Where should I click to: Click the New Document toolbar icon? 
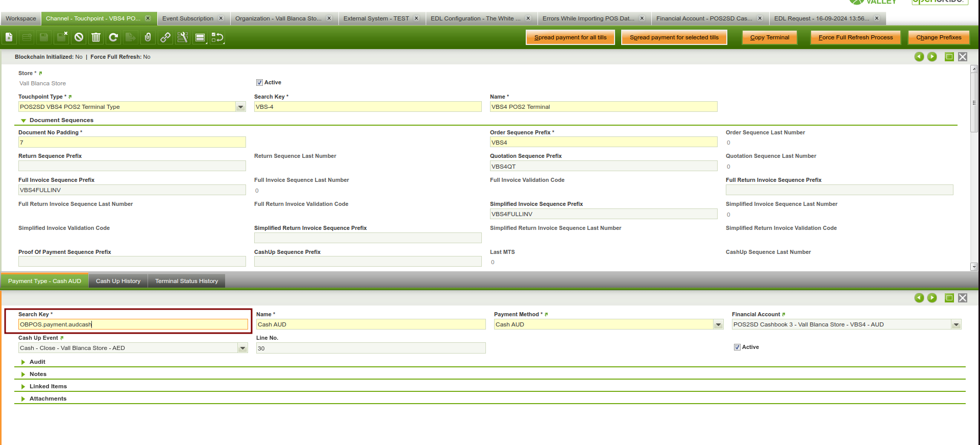(9, 37)
